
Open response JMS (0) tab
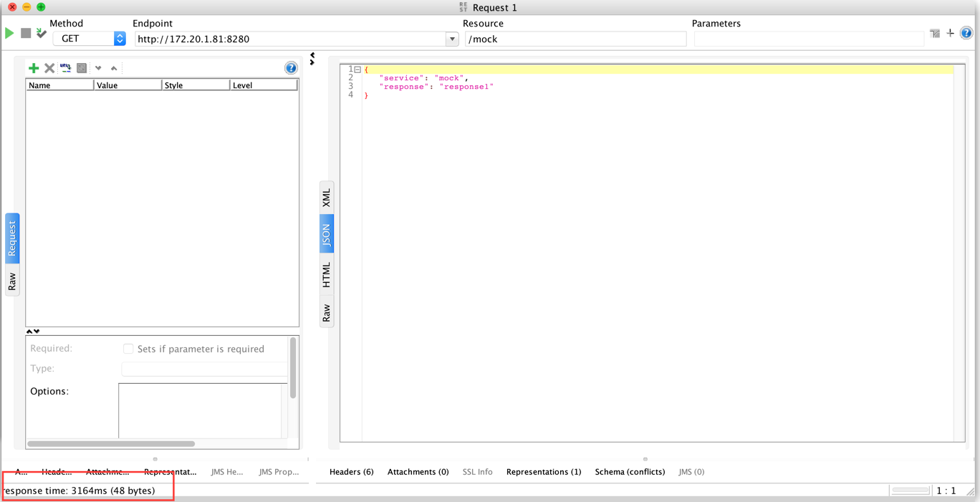click(x=691, y=472)
